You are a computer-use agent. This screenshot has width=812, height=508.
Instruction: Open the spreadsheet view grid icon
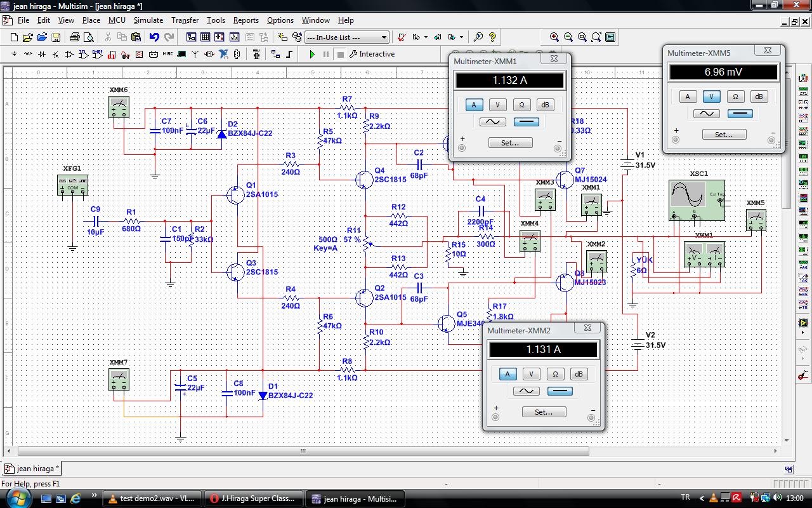[206, 37]
